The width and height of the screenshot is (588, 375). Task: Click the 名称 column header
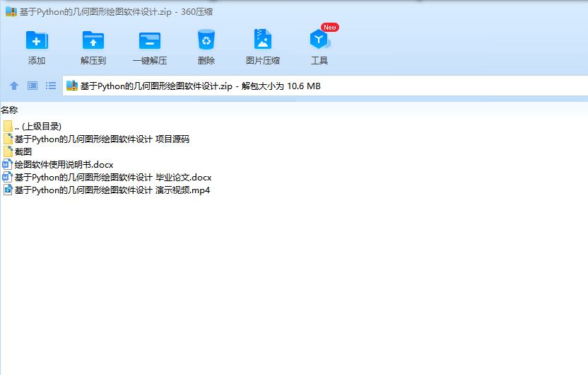pyautogui.click(x=9, y=110)
